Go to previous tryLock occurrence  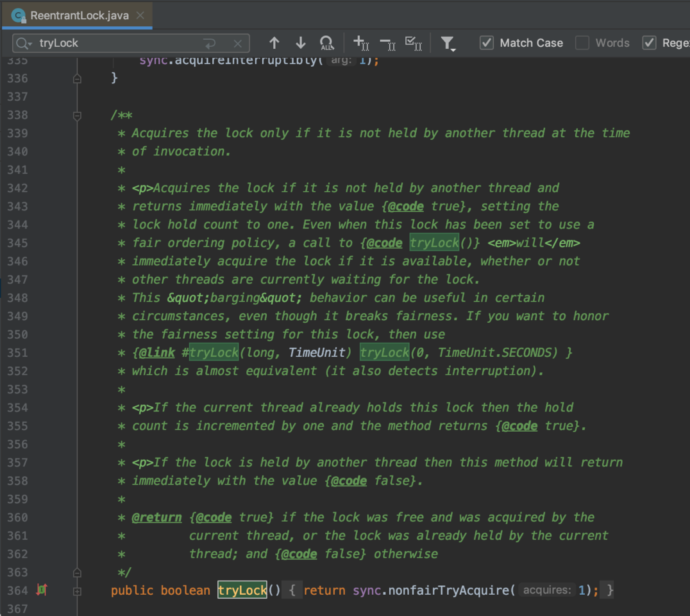pyautogui.click(x=274, y=43)
